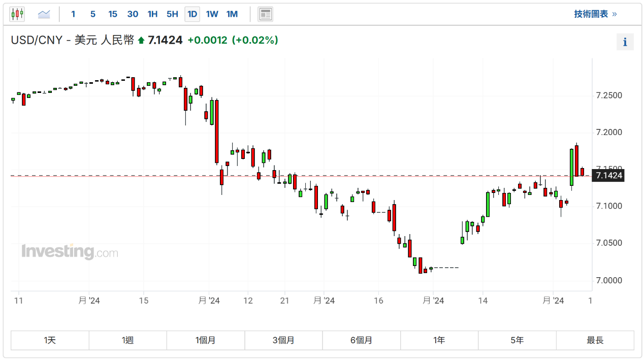
Task: Select the 1個月 range tab
Action: pyautogui.click(x=206, y=340)
